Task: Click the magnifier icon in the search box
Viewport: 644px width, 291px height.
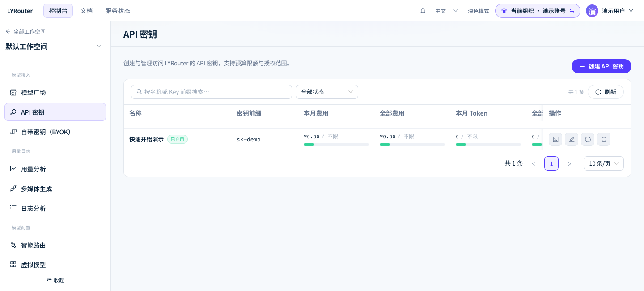Action: point(140,92)
